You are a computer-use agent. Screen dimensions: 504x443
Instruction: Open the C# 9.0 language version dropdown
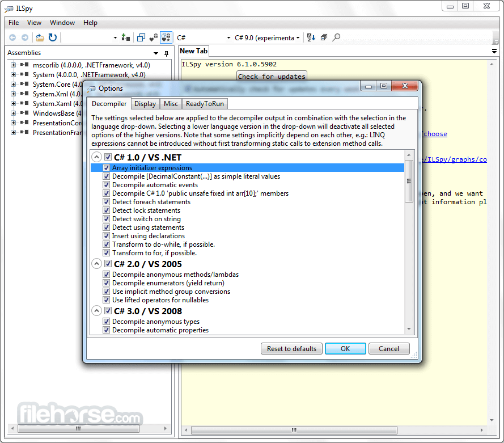point(268,38)
